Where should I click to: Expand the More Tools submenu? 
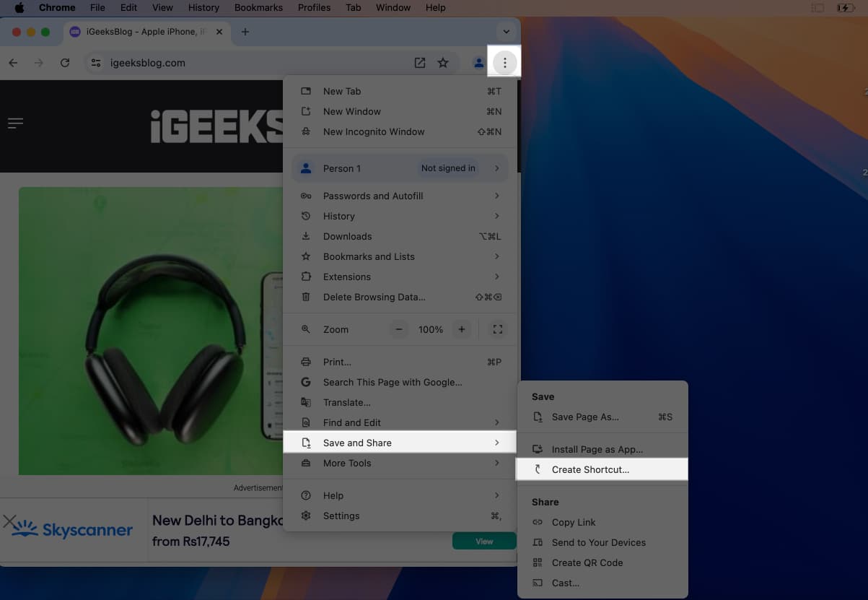400,463
